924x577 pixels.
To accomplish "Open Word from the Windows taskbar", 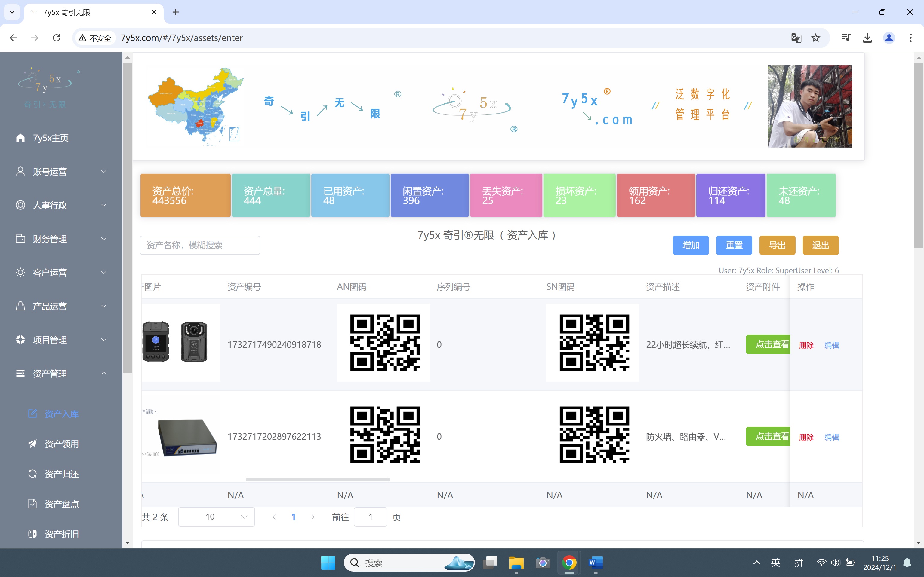I will click(595, 563).
